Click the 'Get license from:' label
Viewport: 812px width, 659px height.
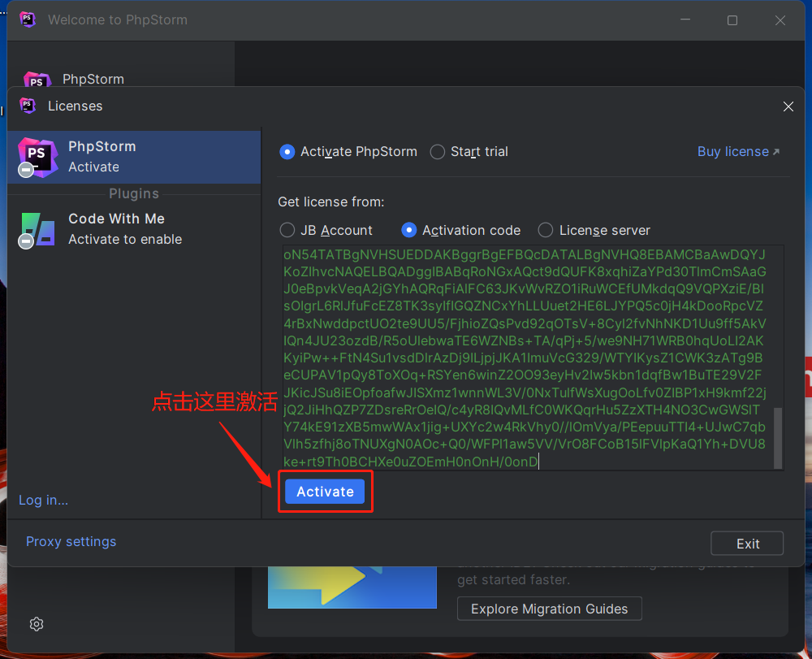pyautogui.click(x=331, y=202)
